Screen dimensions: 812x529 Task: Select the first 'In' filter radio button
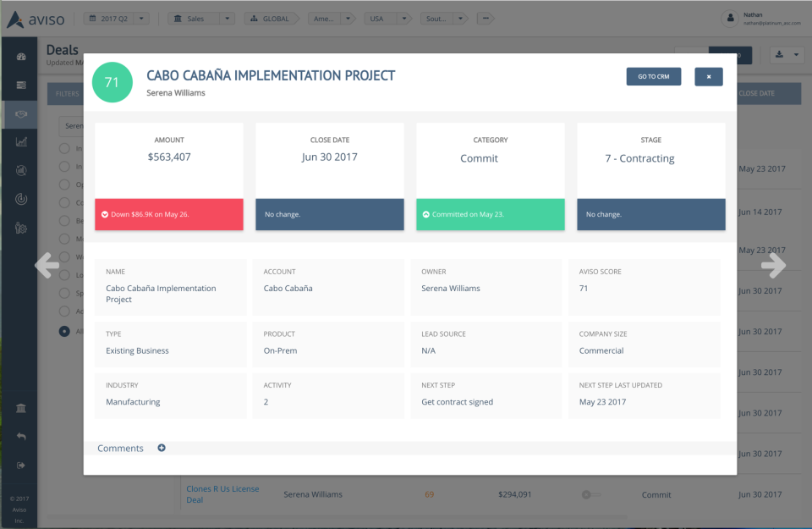point(65,148)
